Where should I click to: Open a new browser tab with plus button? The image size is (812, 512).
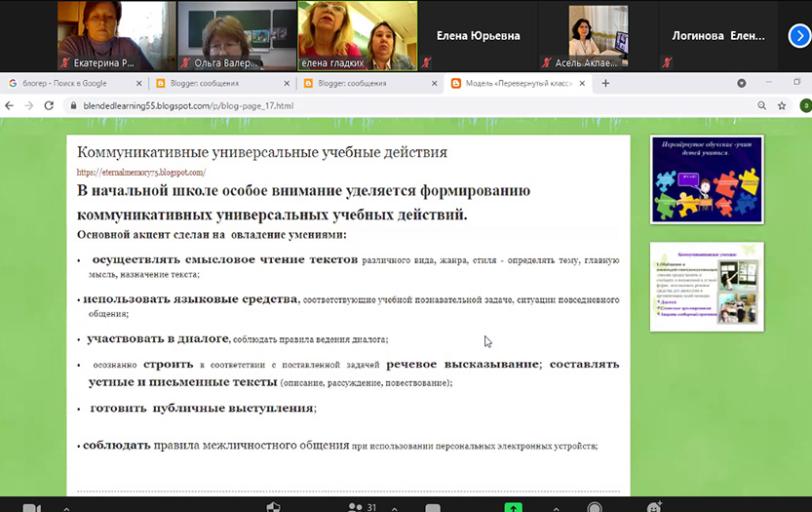coord(605,84)
